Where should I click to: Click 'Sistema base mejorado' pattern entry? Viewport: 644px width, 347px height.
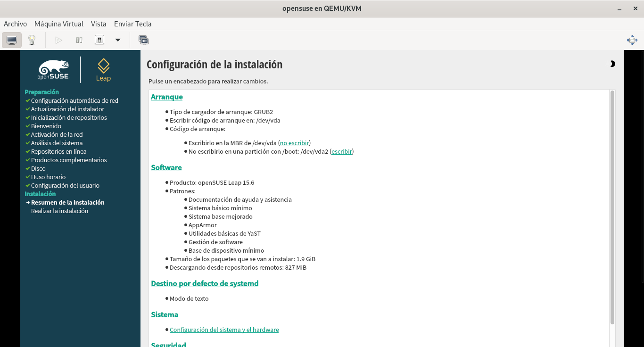pyautogui.click(x=220, y=216)
